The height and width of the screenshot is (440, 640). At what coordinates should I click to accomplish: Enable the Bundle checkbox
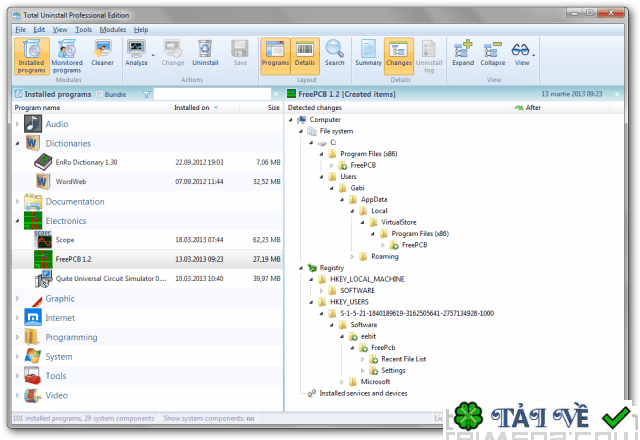99,94
